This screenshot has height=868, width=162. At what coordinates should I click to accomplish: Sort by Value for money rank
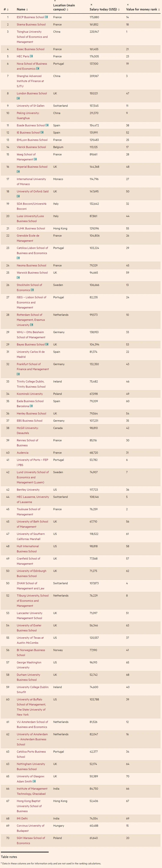143,9
